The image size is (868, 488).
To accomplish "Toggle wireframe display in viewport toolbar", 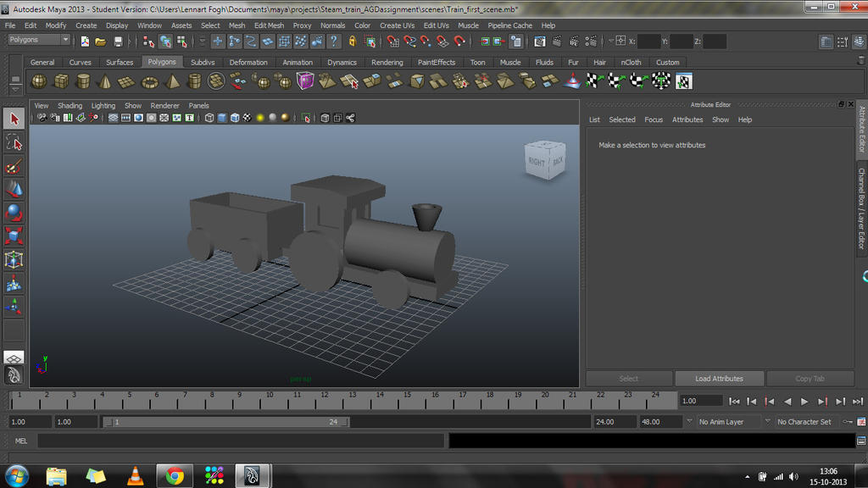I will point(209,118).
